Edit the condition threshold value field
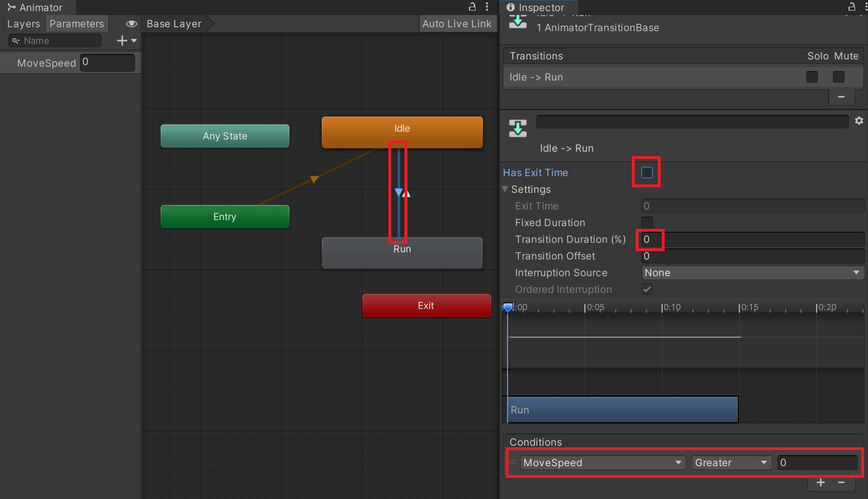This screenshot has height=499, width=868. (x=817, y=463)
